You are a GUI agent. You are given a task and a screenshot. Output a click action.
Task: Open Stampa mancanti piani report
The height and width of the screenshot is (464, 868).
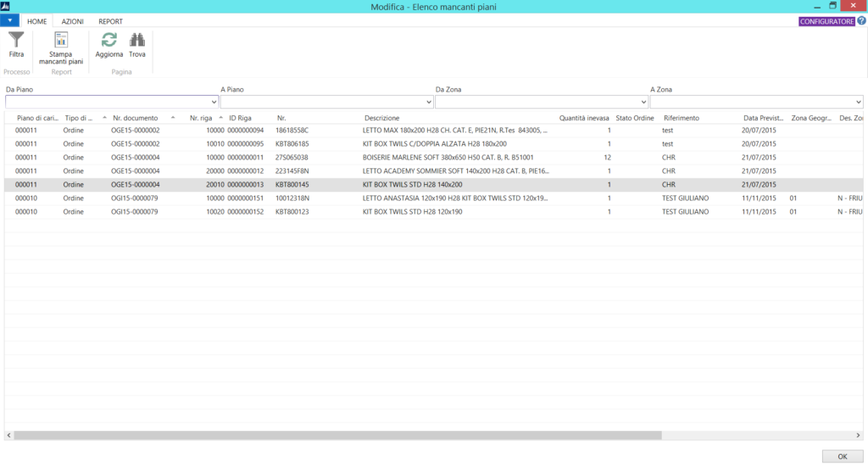[61, 48]
